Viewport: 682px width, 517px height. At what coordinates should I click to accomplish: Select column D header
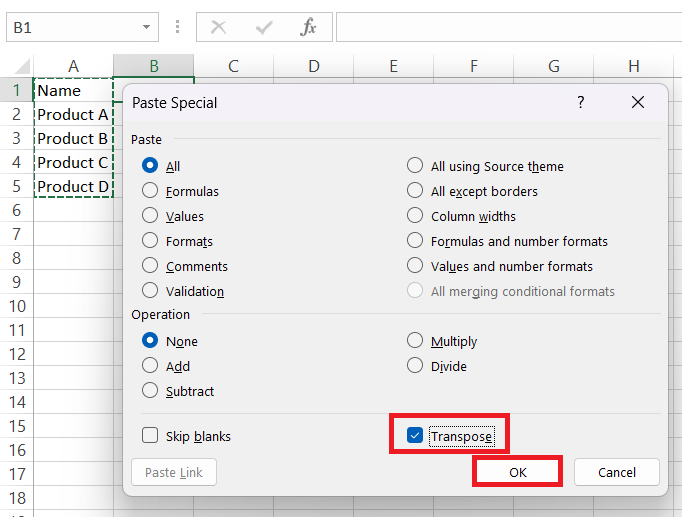(x=314, y=66)
